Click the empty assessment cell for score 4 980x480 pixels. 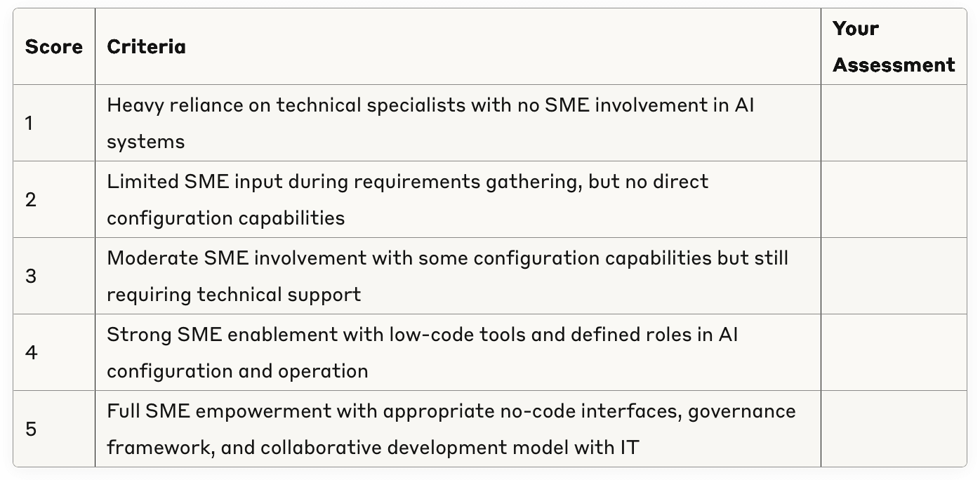tap(893, 352)
